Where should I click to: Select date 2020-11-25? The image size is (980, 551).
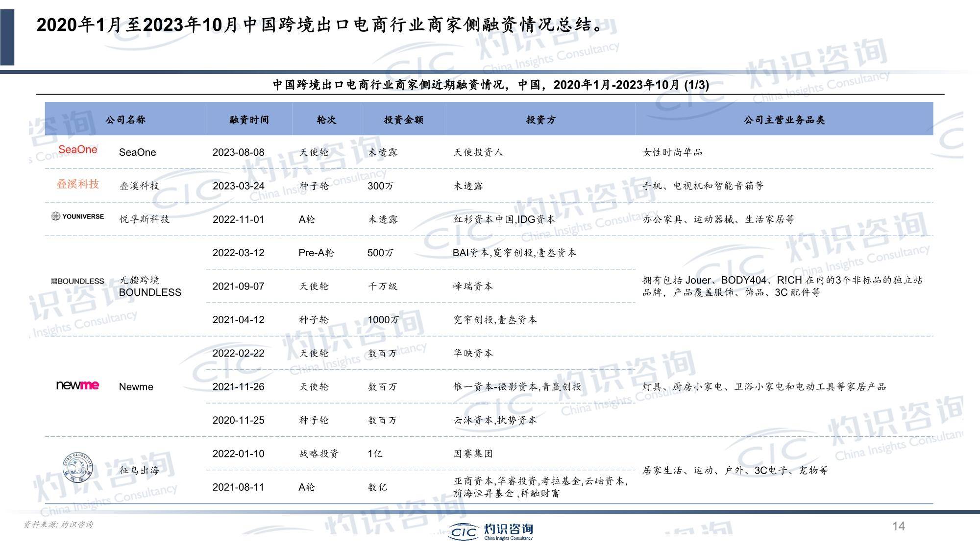[238, 420]
